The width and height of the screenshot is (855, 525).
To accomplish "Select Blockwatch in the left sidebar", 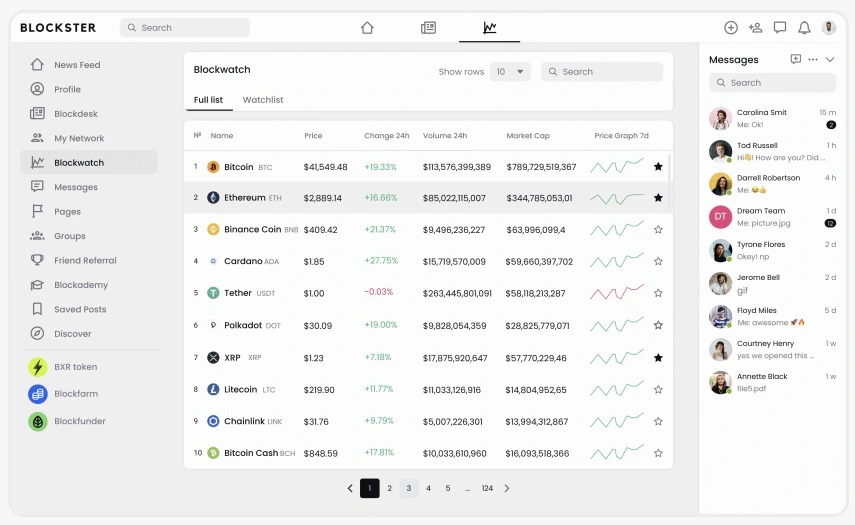I will [x=89, y=162].
